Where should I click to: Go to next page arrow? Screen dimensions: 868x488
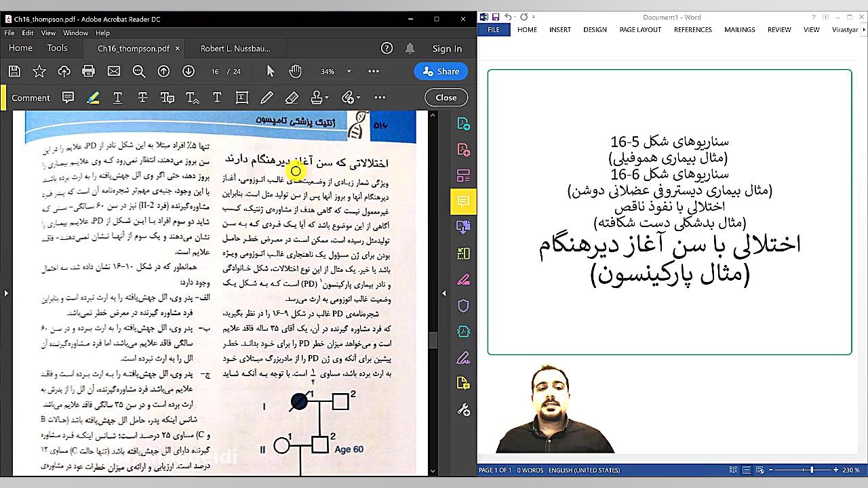(x=189, y=71)
